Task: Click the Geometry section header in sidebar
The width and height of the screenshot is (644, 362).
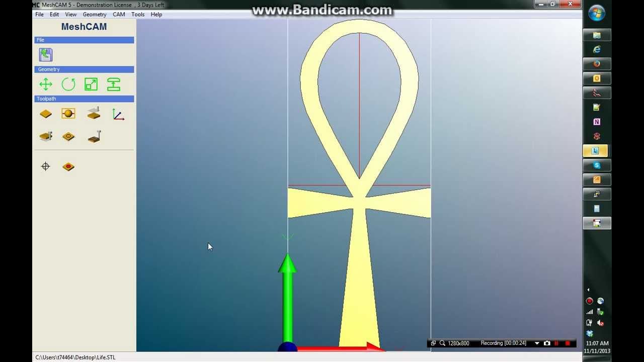Action: tap(84, 69)
